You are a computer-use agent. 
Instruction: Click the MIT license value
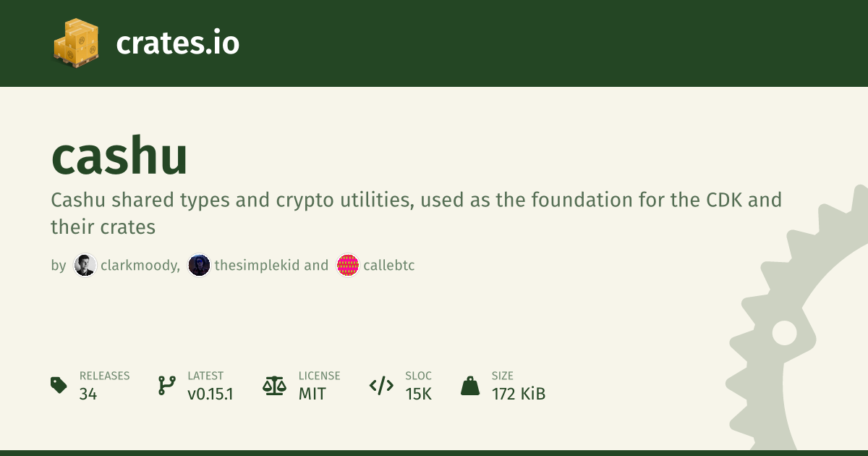[x=312, y=394]
